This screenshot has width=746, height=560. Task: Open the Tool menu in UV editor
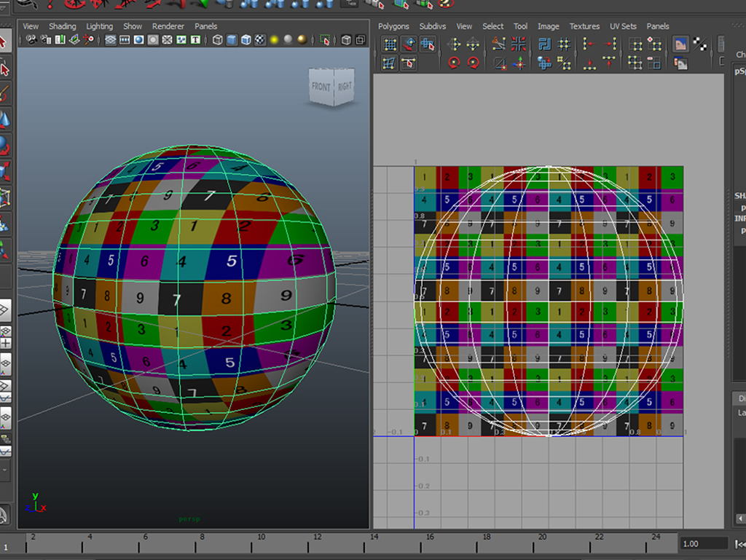point(520,26)
